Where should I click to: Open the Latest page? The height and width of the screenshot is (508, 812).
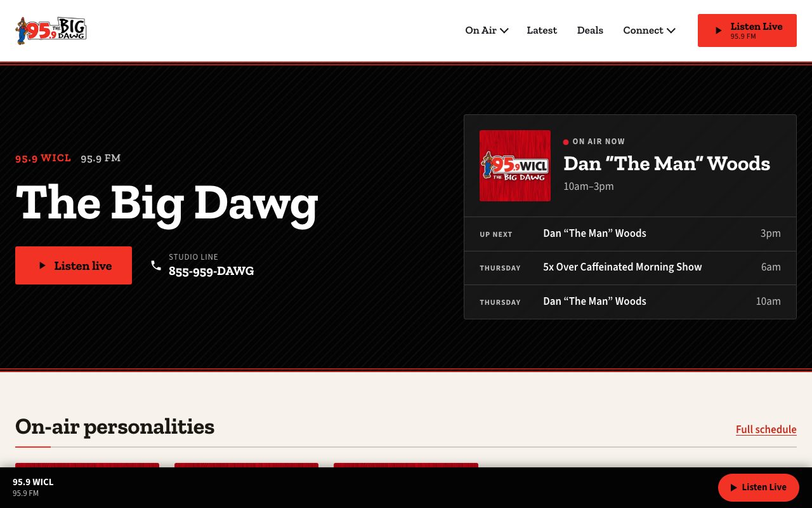542,30
